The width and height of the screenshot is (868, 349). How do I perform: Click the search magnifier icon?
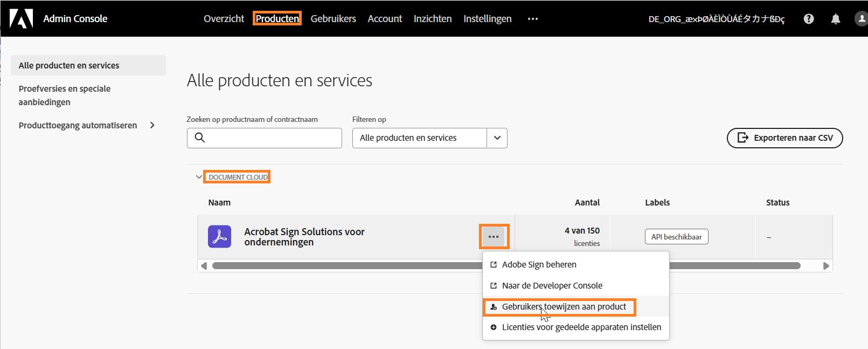tap(199, 138)
